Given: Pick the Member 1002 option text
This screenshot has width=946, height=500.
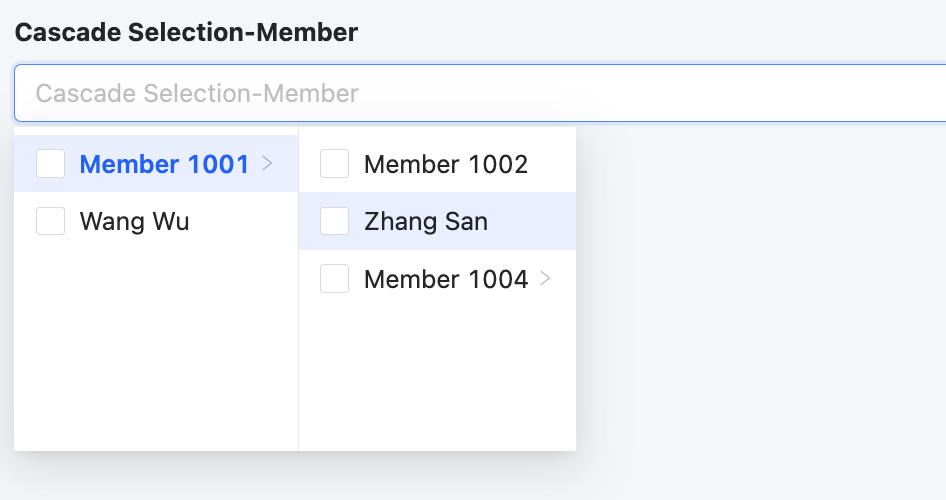Looking at the screenshot, I should point(445,165).
